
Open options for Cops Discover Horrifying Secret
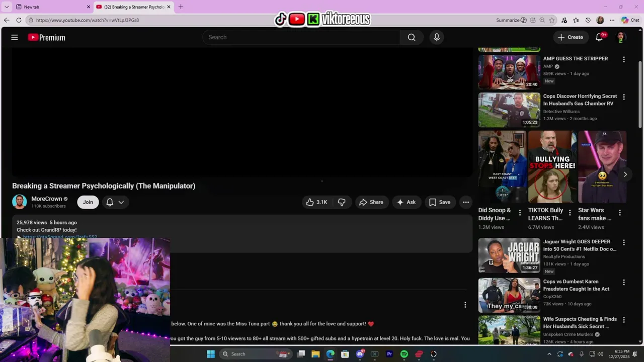624,97
